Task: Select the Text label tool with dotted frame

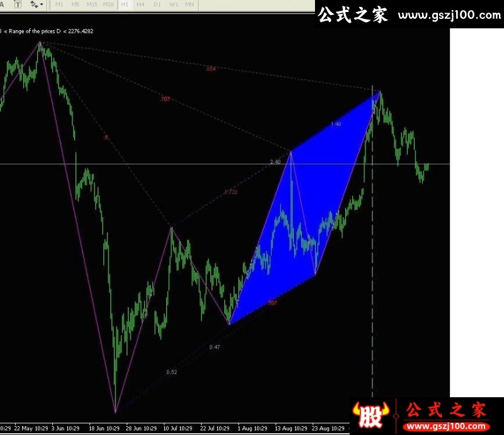Action: click(18, 4)
